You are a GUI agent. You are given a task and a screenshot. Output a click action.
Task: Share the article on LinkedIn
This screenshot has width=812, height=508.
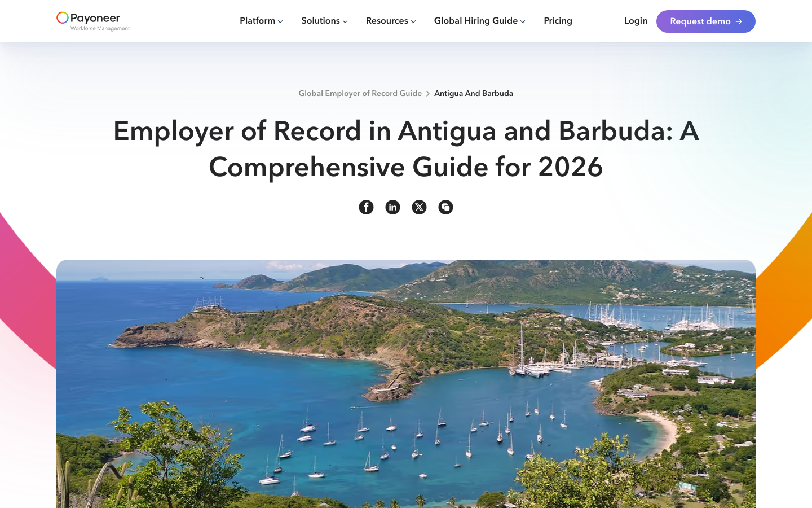(392, 207)
